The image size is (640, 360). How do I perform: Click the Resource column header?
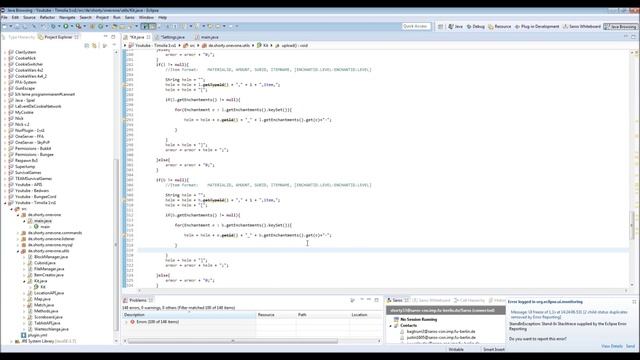pos(276,315)
